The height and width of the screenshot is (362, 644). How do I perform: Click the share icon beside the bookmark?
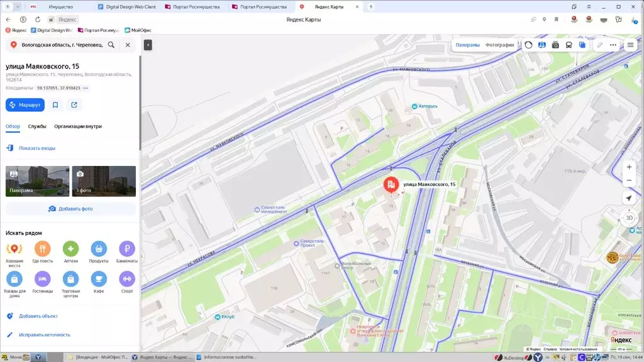tap(74, 105)
